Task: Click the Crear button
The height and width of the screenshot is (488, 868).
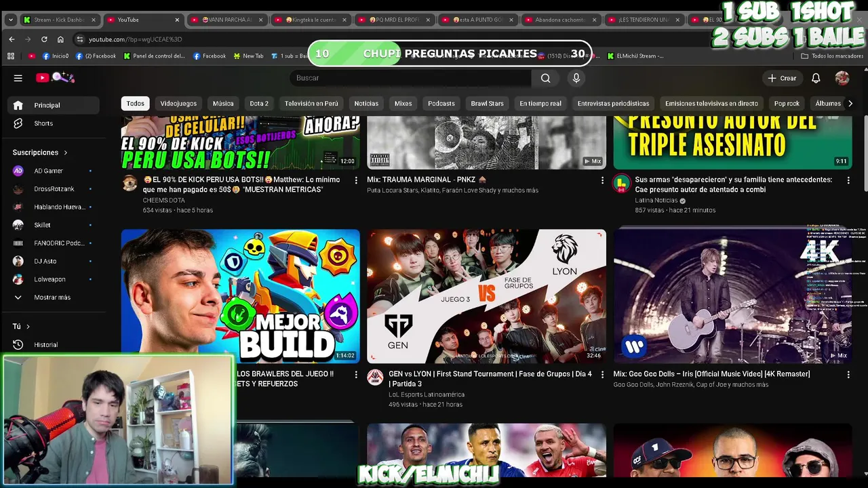Action: tap(782, 78)
